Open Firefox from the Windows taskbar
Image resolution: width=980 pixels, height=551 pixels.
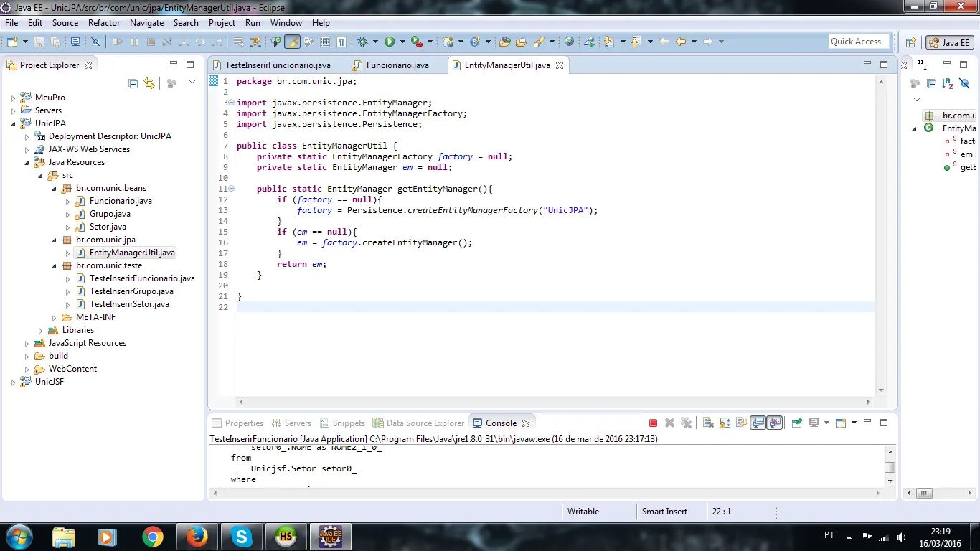(x=196, y=536)
